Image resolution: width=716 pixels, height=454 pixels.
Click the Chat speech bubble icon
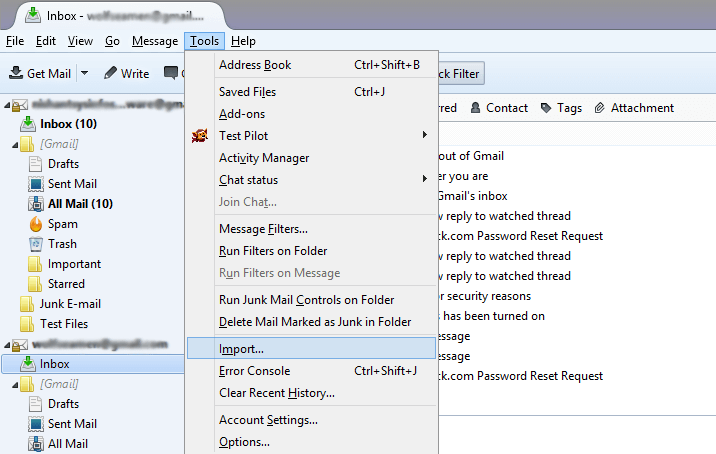click(x=171, y=73)
